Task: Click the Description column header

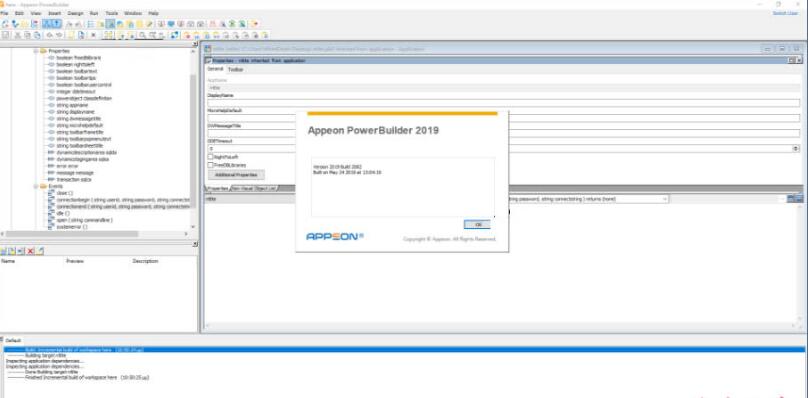Action: (x=145, y=261)
